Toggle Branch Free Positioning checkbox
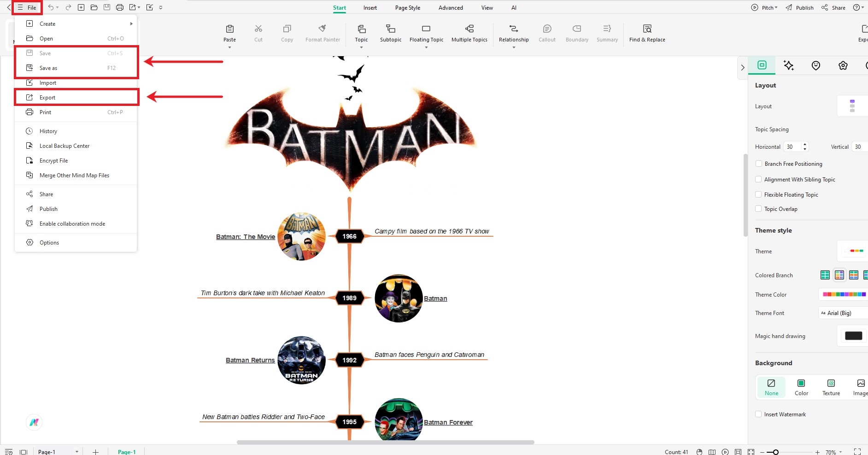 tap(758, 163)
